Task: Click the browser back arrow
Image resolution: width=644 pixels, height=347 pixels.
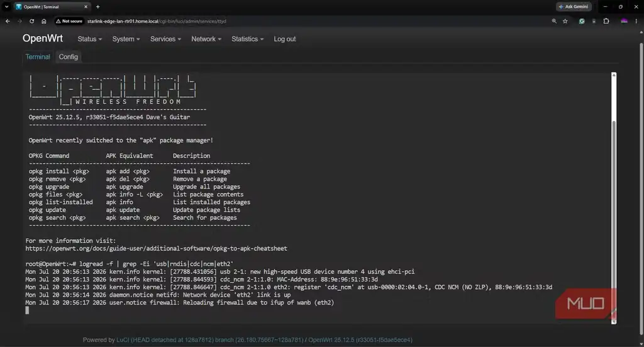Action: pyautogui.click(x=8, y=21)
